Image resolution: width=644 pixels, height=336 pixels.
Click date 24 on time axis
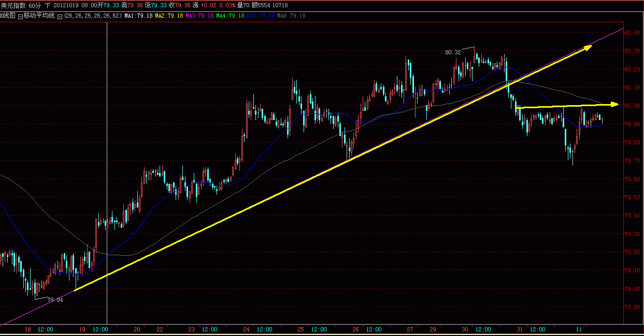point(247,329)
